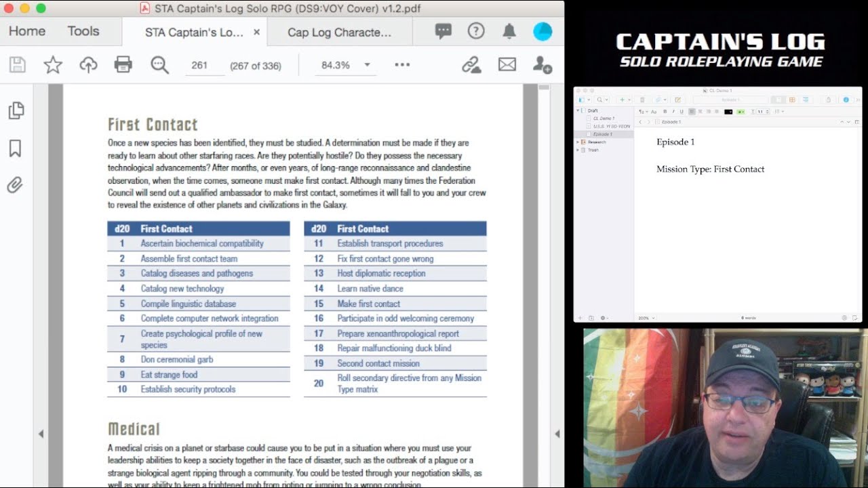Expand the Research folder in Scrivener binder
Image resolution: width=868 pixels, height=488 pixels.
[x=578, y=142]
